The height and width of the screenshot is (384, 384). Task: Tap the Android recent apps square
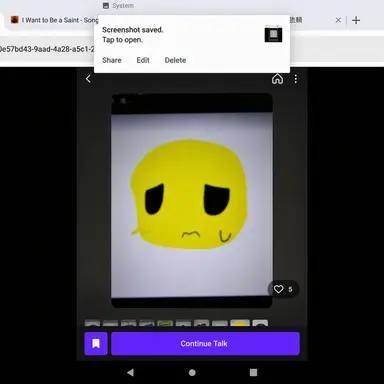tap(253, 372)
